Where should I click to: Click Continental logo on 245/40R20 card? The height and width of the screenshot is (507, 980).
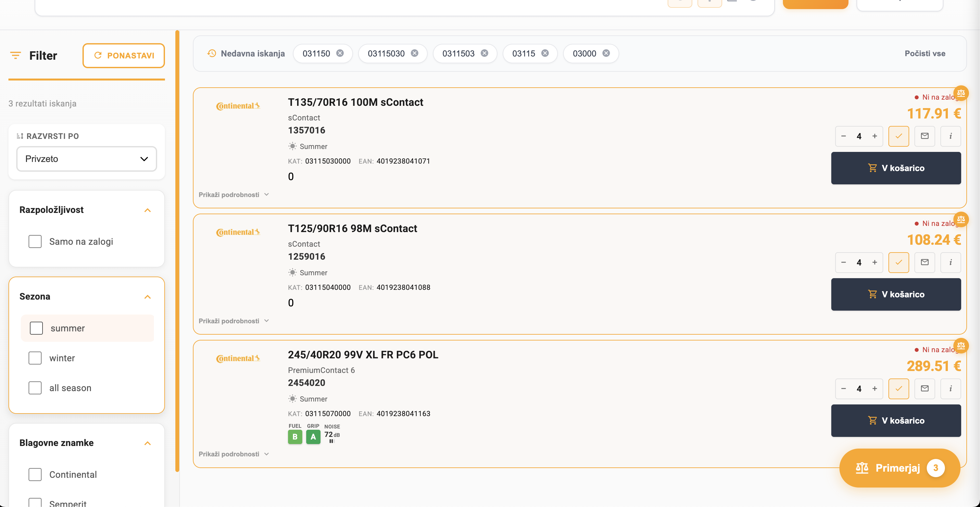238,359
